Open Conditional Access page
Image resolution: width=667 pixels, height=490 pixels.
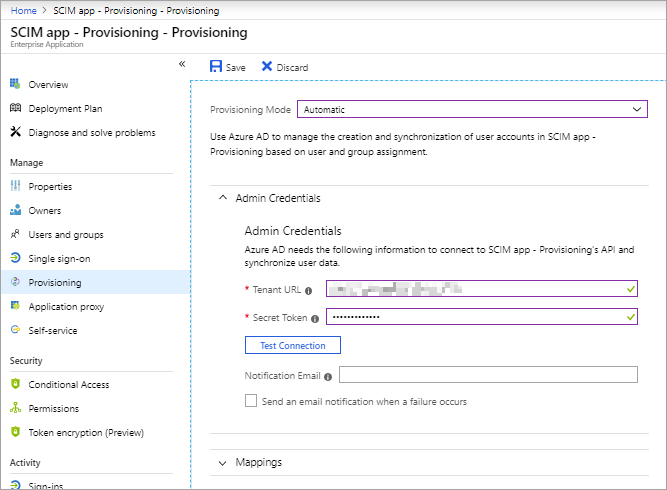point(69,385)
